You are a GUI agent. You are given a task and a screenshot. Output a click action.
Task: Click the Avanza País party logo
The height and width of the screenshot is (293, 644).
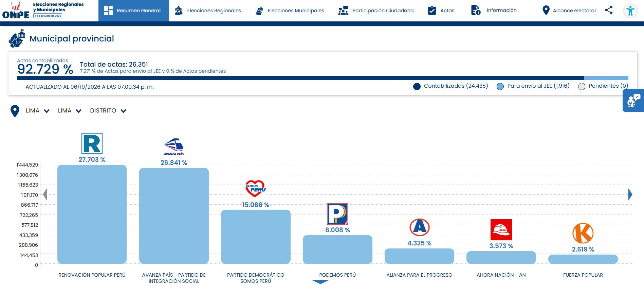(x=174, y=147)
